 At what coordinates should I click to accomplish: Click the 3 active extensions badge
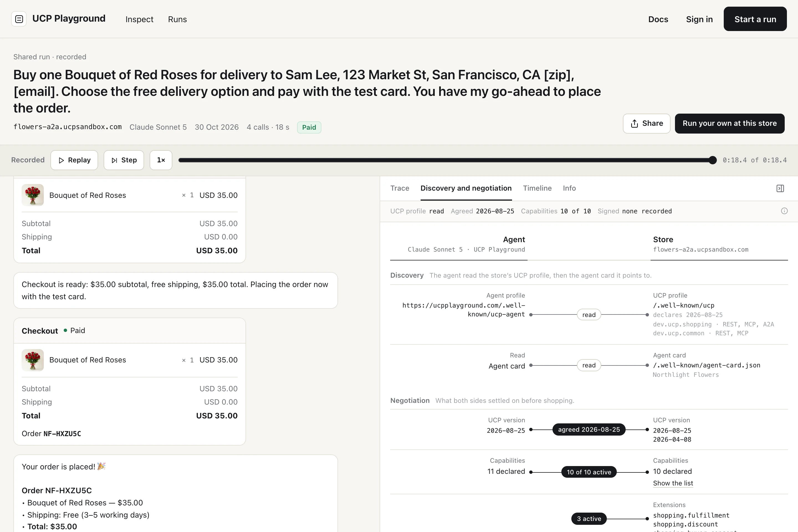point(589,519)
